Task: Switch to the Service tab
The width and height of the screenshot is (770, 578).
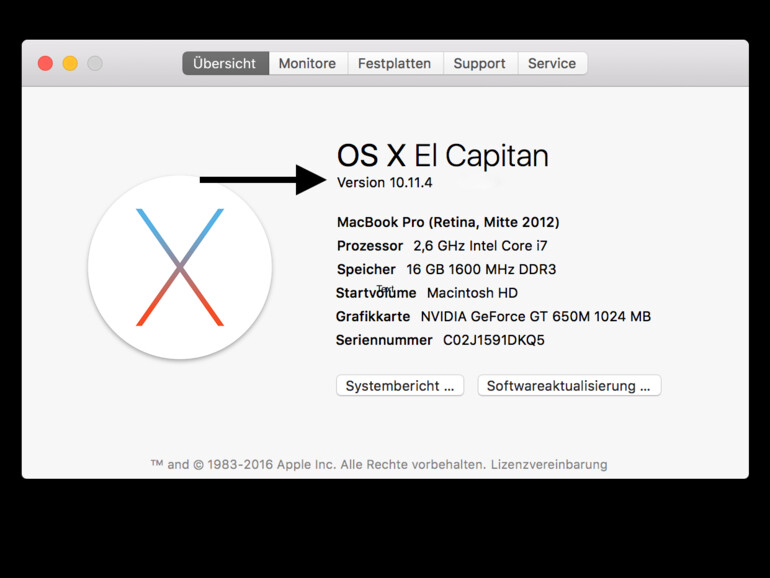Action: click(552, 63)
